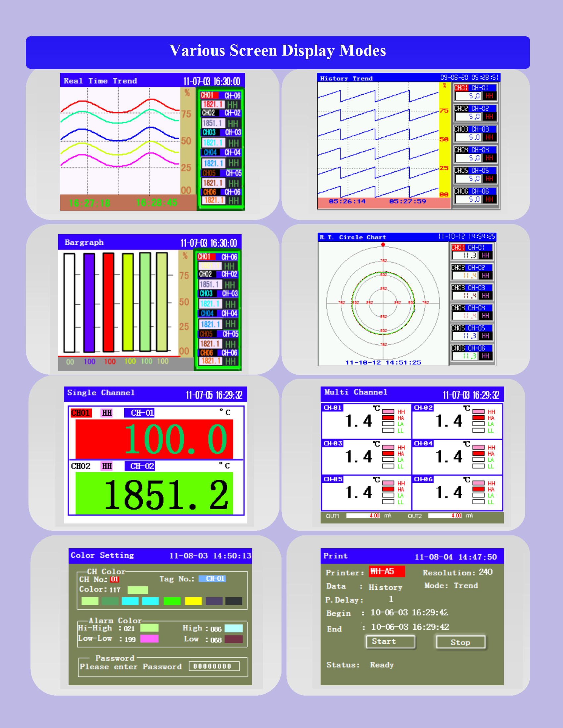Click the CH-03 cell in Multi Channel
The height and width of the screenshot is (728, 563).
click(366, 457)
